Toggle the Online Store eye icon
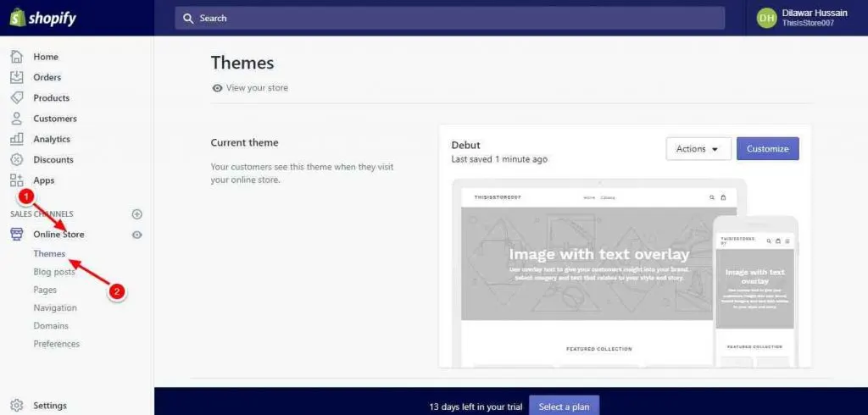Screen dimensions: 868x415 (x=137, y=235)
